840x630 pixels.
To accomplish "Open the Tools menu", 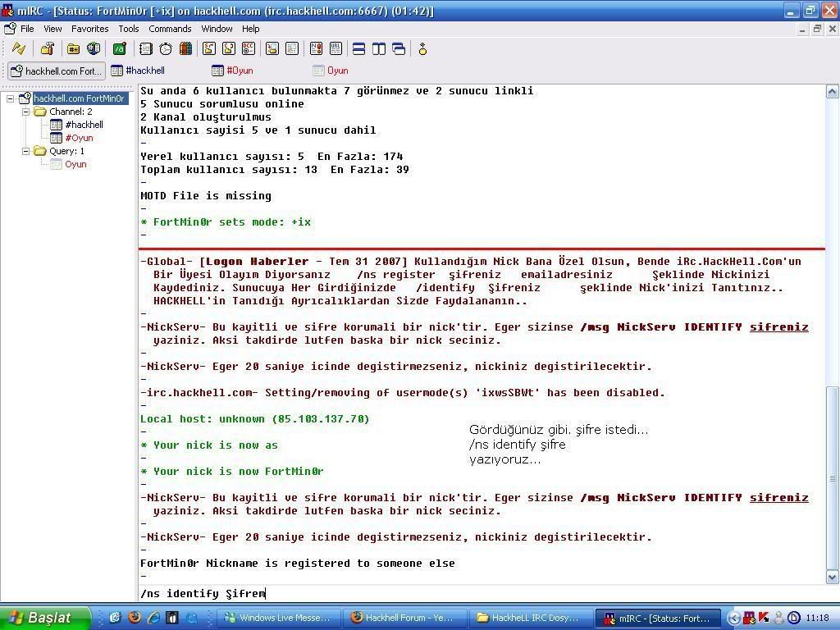I will [x=129, y=29].
